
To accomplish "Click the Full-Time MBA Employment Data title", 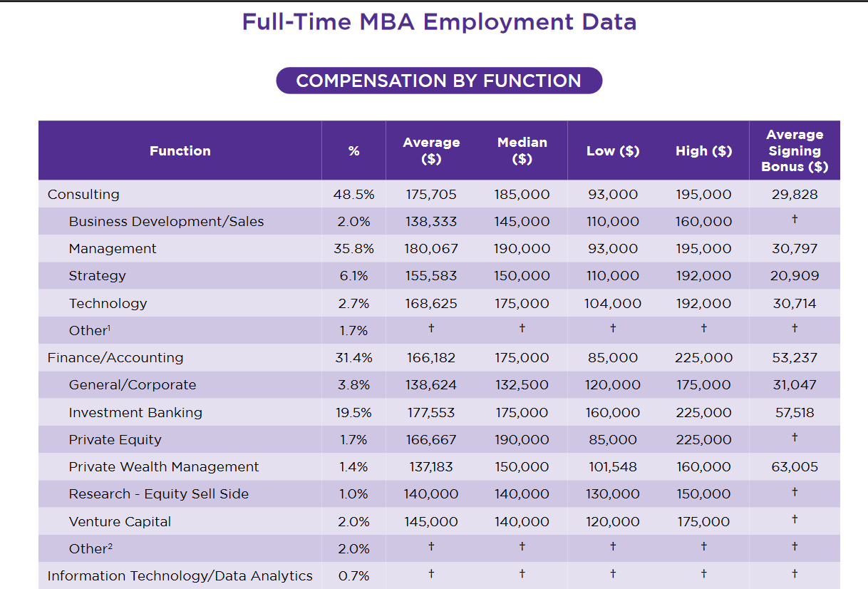I will click(x=439, y=22).
